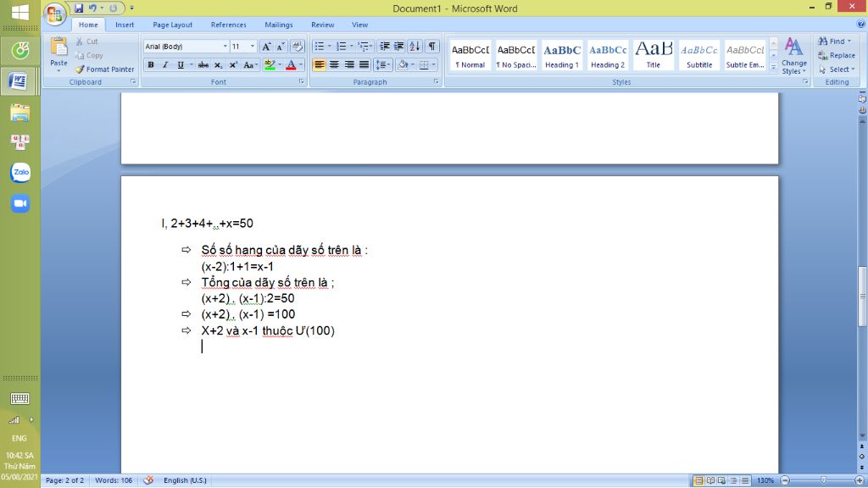Zoom in with the plus button
The image size is (868, 488).
[x=860, y=480]
